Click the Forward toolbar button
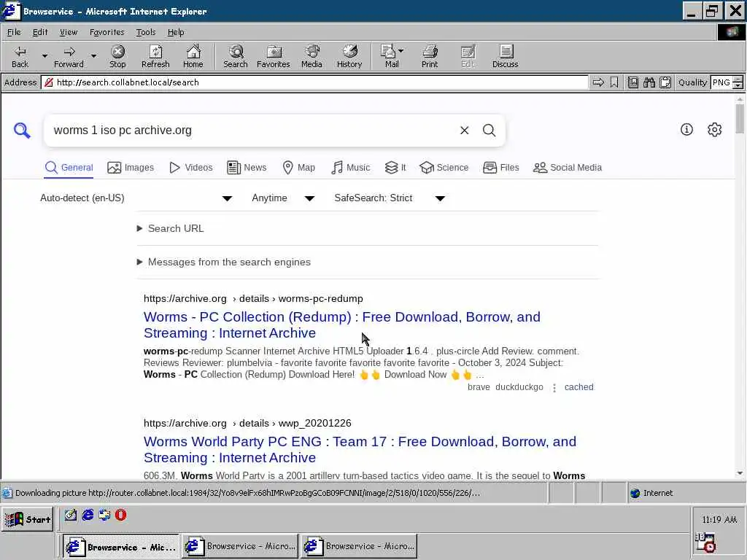747x560 pixels. coord(69,57)
